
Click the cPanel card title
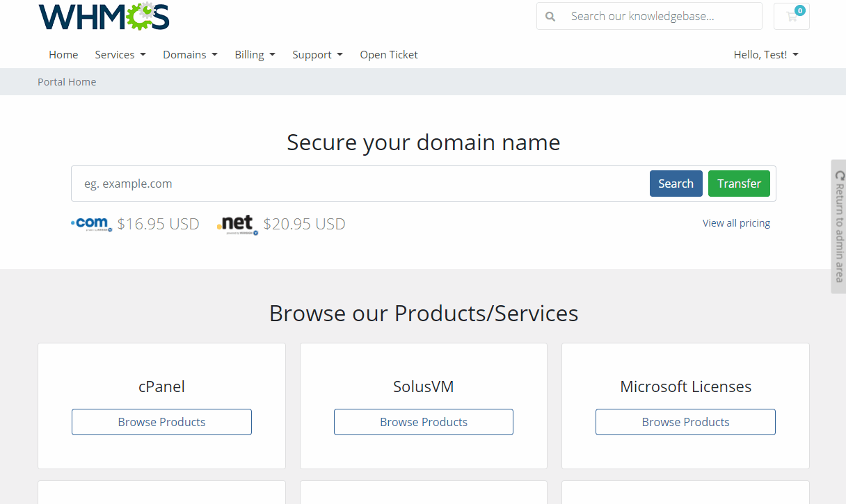point(161,387)
